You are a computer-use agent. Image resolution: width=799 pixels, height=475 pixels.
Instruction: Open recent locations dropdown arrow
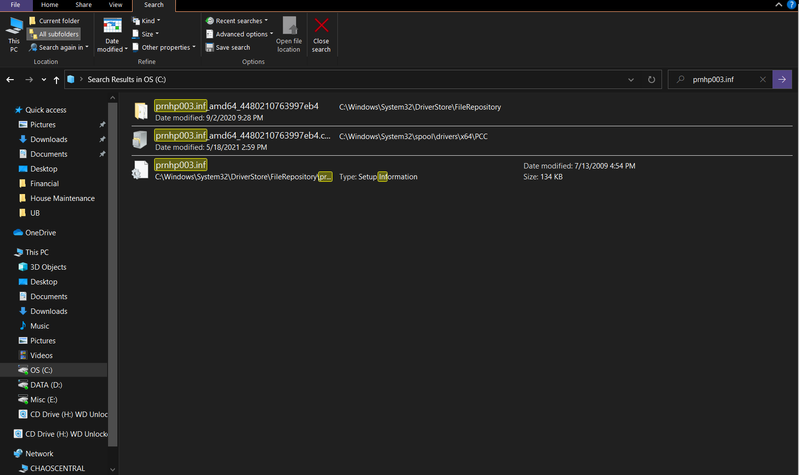coord(44,80)
